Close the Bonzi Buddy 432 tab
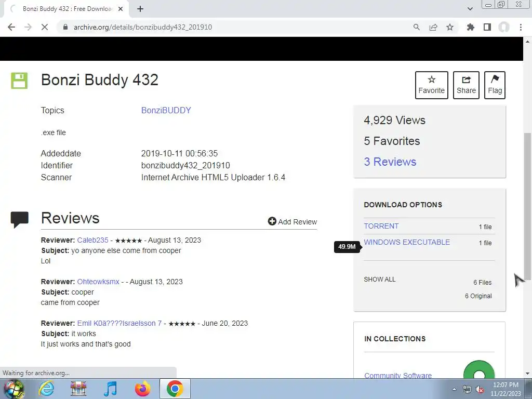This screenshot has height=399, width=532. coord(121,9)
